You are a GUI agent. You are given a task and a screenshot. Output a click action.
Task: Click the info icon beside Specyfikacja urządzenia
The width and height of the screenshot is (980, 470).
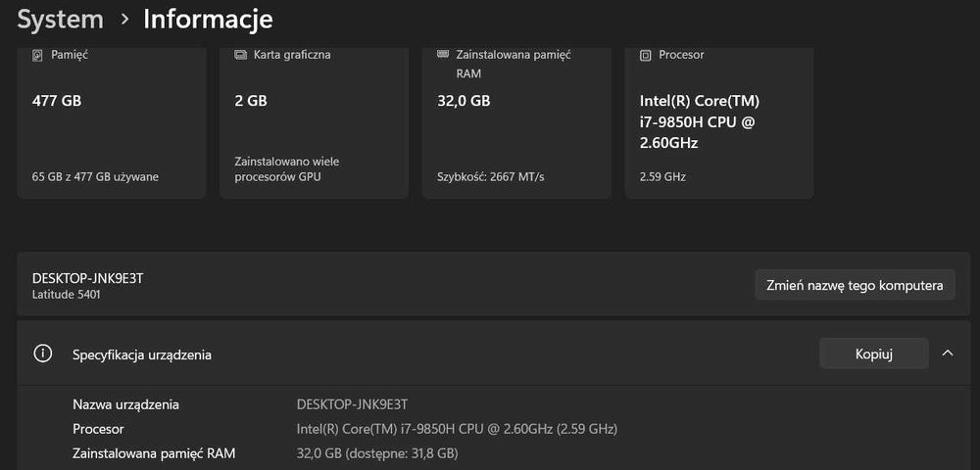click(43, 353)
